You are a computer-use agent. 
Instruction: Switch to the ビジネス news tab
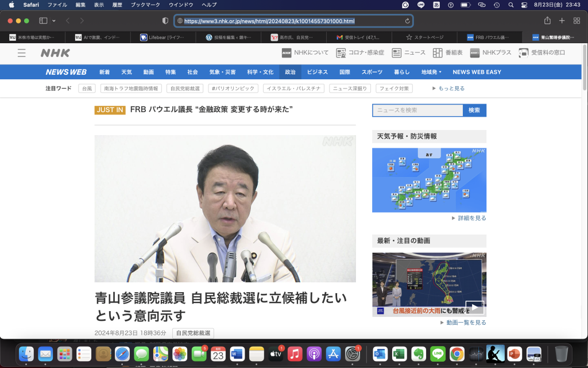point(318,72)
